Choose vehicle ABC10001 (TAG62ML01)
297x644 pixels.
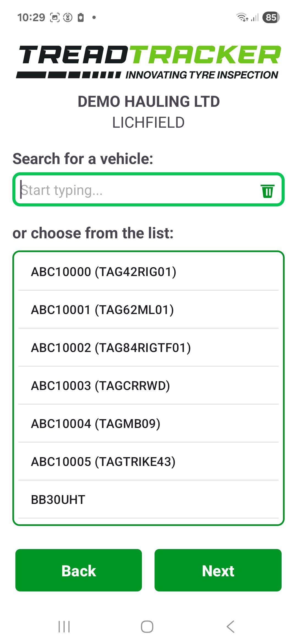coord(102,310)
